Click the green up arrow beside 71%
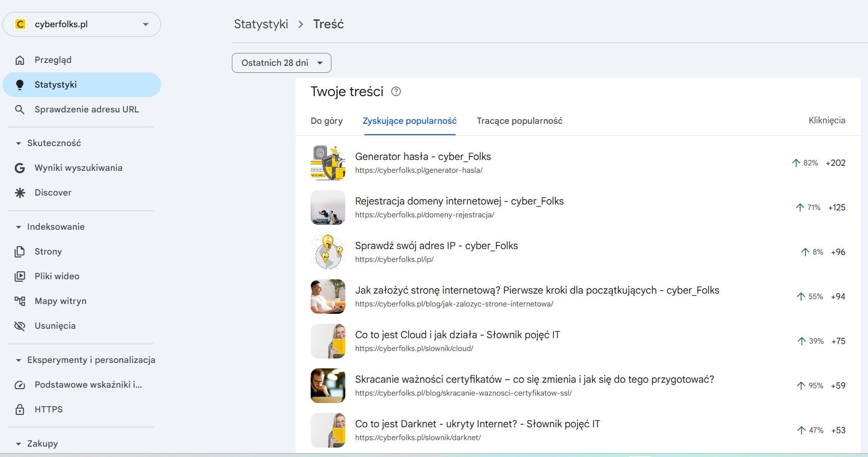This screenshot has width=868, height=457. pos(800,207)
